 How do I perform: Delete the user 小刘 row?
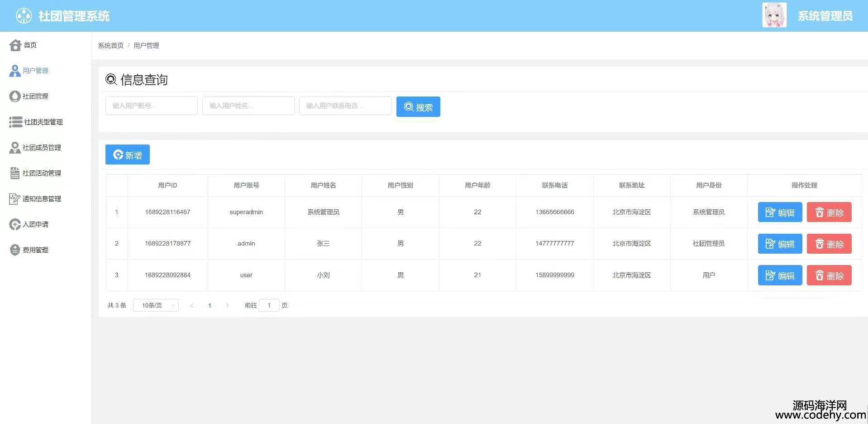[829, 275]
